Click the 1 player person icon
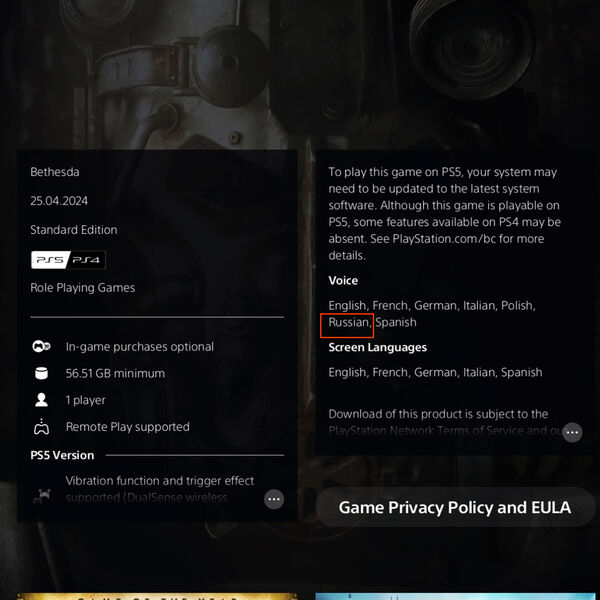 click(x=41, y=400)
